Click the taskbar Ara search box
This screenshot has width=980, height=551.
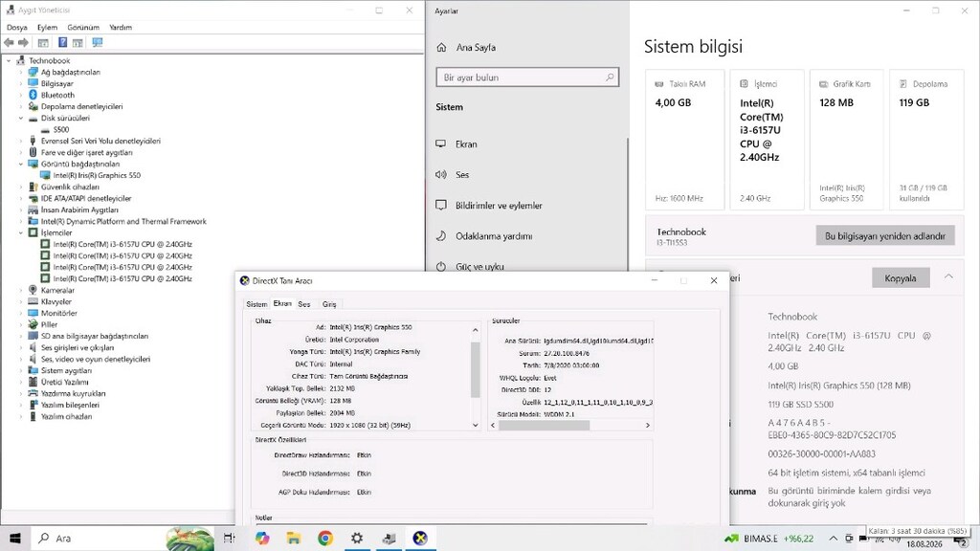100,538
